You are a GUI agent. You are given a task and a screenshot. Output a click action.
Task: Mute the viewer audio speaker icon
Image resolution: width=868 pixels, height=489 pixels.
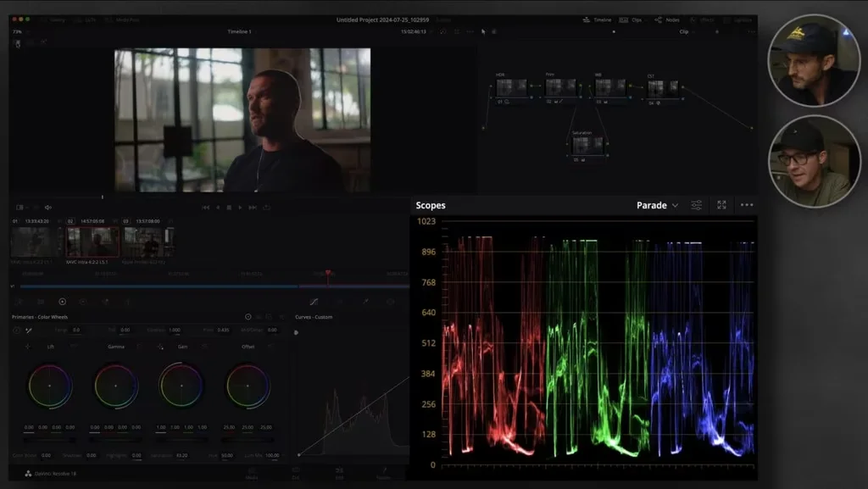(x=47, y=207)
